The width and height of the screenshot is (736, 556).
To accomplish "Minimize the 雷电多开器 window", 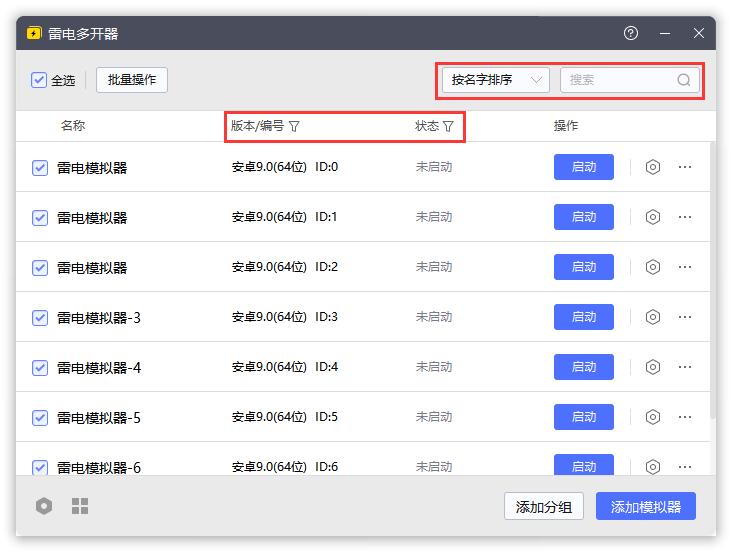I will click(665, 33).
